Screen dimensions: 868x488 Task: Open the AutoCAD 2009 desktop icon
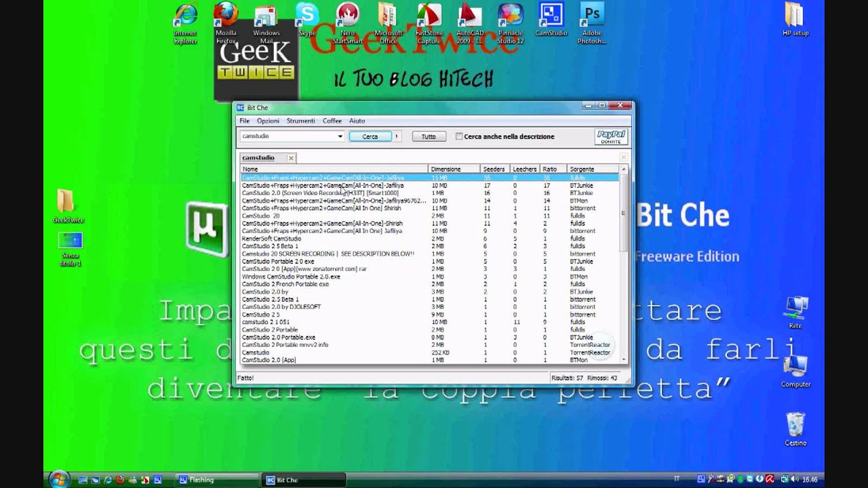click(x=470, y=24)
